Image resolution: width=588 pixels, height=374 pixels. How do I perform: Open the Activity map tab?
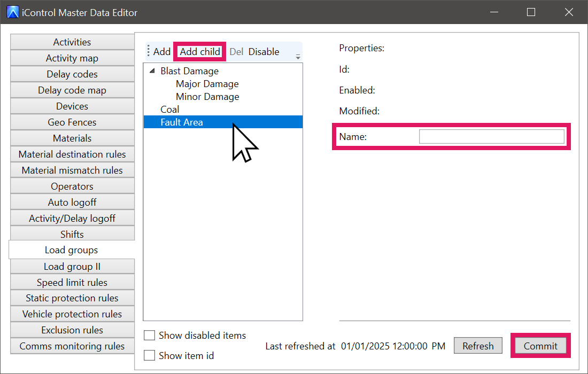point(72,58)
